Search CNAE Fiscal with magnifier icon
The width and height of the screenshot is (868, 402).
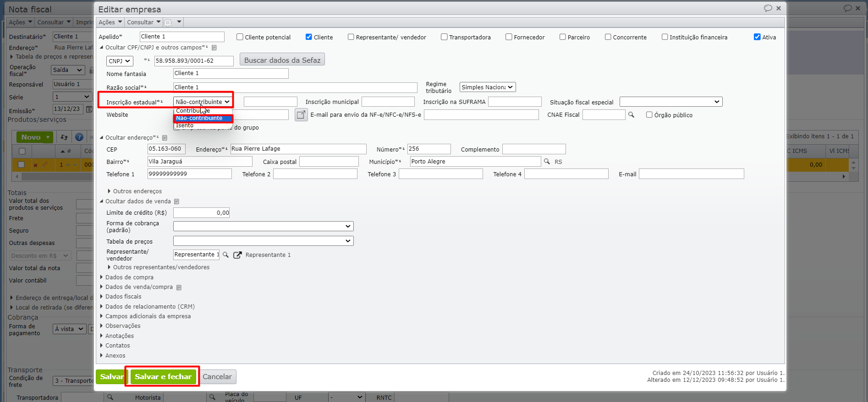(631, 115)
